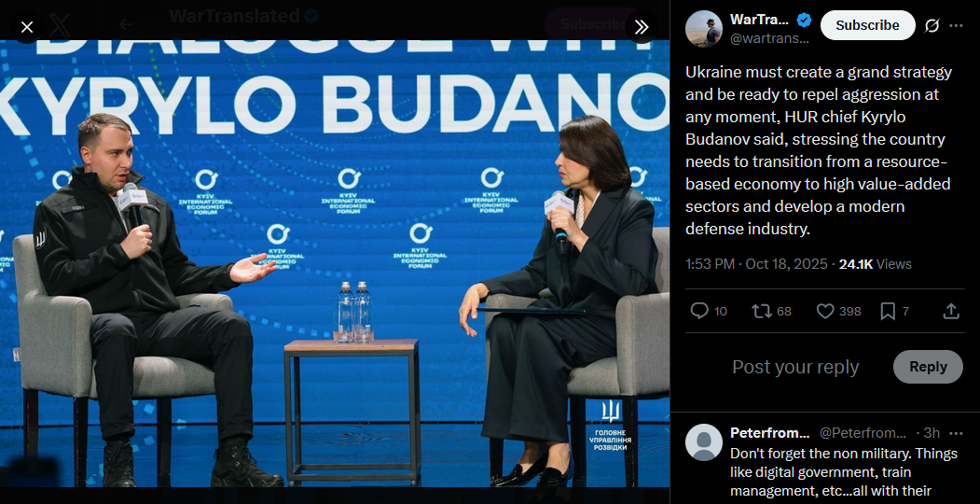Screen dimensions: 980x504
Task: Click the blue verified badge
Action: [804, 20]
